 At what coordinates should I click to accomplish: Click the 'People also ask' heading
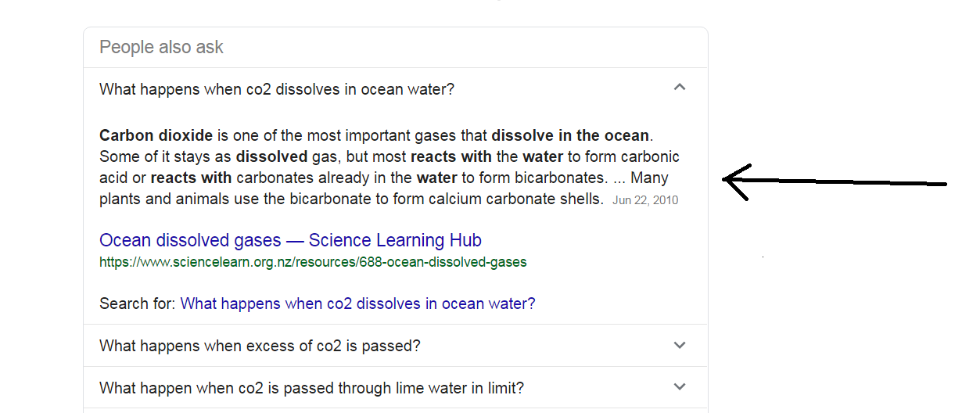161,47
